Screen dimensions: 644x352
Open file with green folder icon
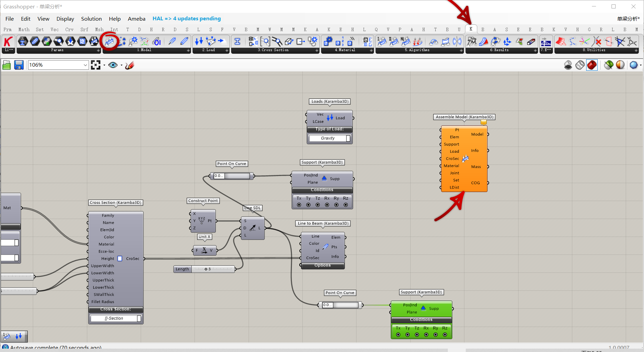click(6, 65)
